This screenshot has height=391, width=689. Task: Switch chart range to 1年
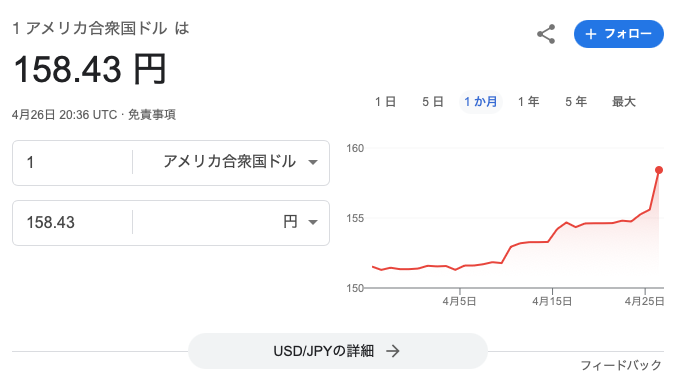tap(528, 102)
